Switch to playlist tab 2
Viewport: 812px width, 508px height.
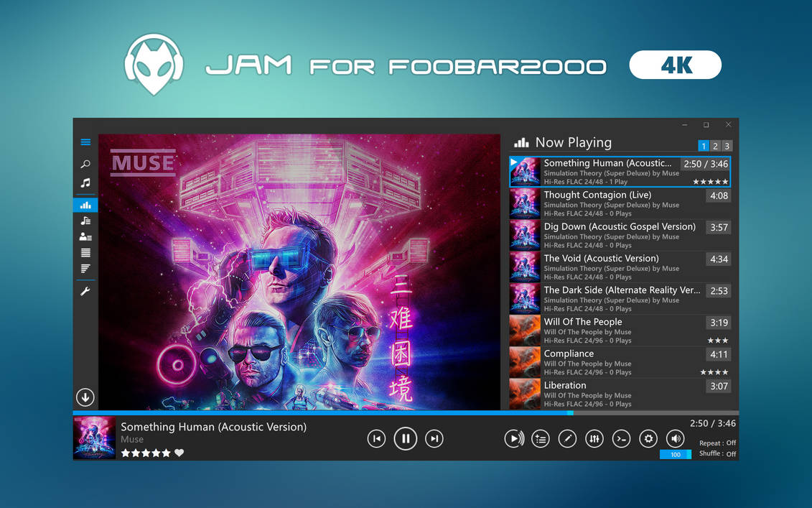click(x=715, y=146)
